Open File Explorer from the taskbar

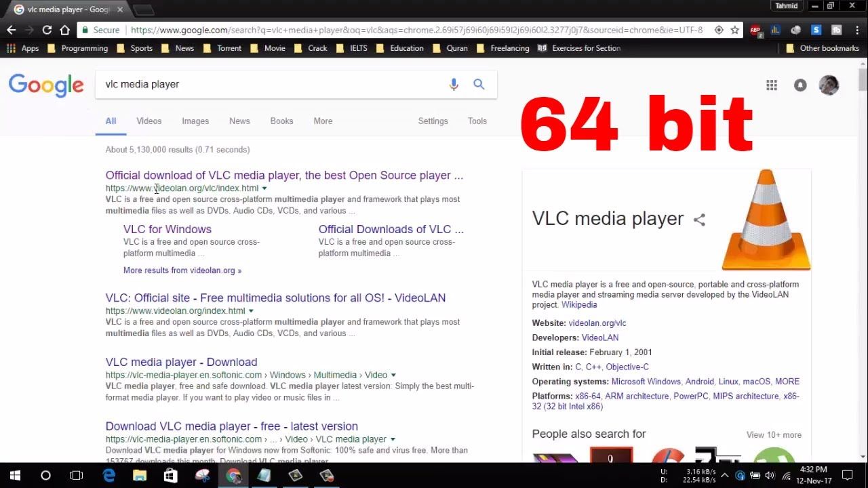coord(139,475)
